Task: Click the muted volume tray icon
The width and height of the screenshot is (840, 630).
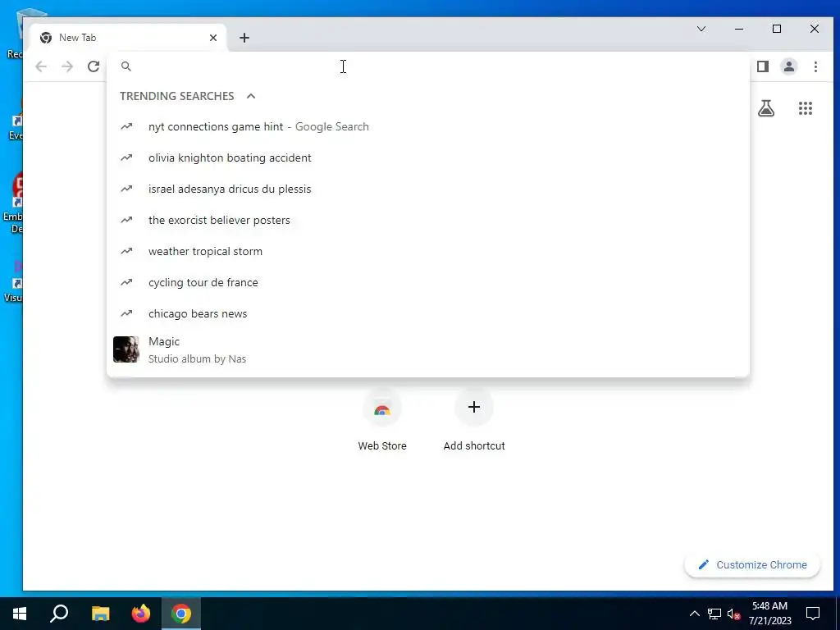Action: tap(733, 614)
